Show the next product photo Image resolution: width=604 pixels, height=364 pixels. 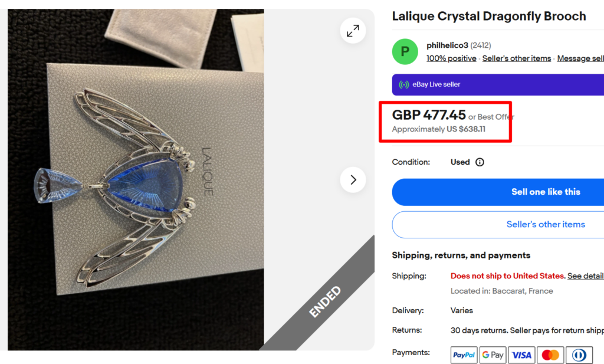point(353,181)
